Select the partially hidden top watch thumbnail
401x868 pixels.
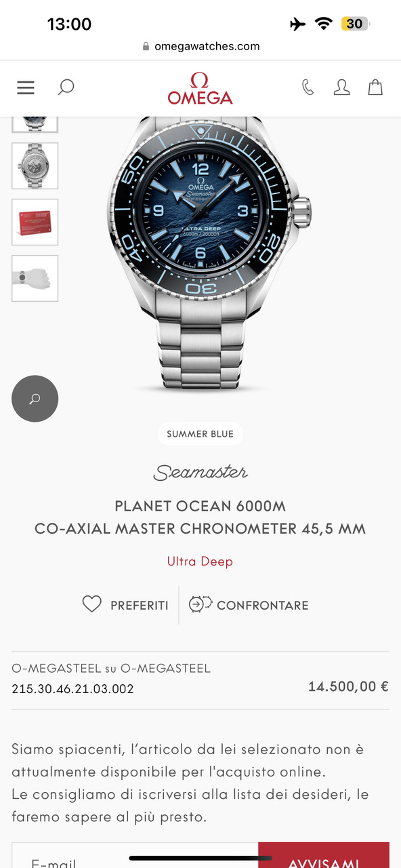pyautogui.click(x=35, y=124)
